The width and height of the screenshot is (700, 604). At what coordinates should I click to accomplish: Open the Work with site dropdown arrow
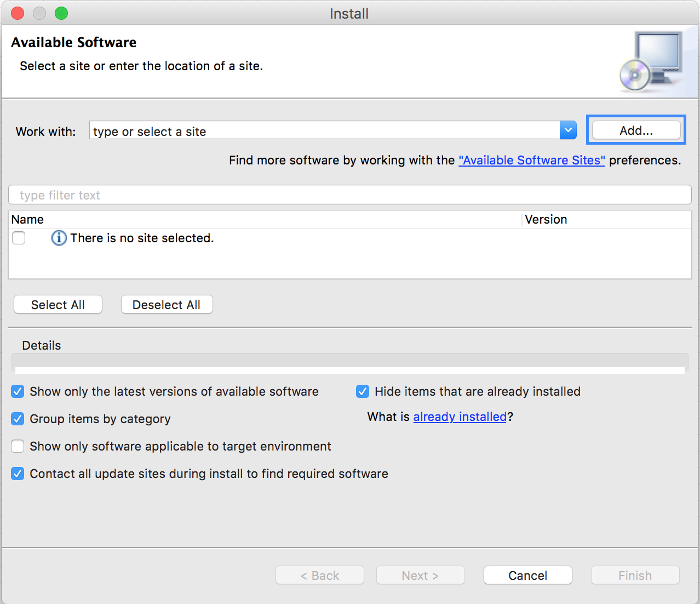[x=568, y=130]
